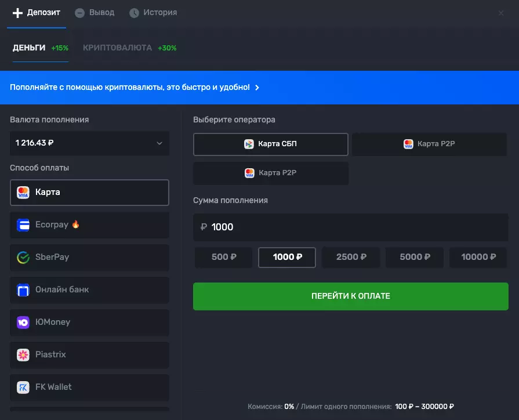Click the Piastrix flower icon
The width and height of the screenshot is (519, 420).
pyautogui.click(x=23, y=355)
